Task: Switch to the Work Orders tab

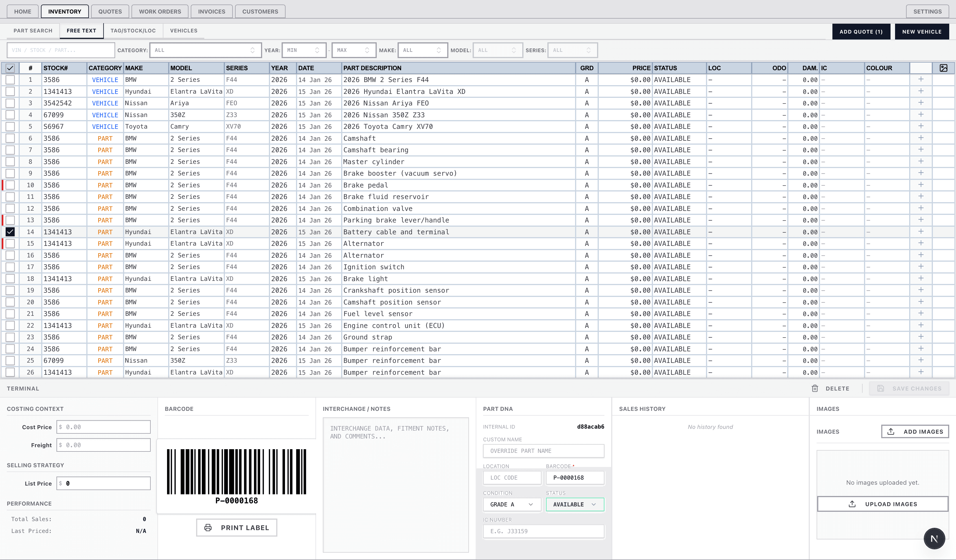Action: tap(160, 11)
